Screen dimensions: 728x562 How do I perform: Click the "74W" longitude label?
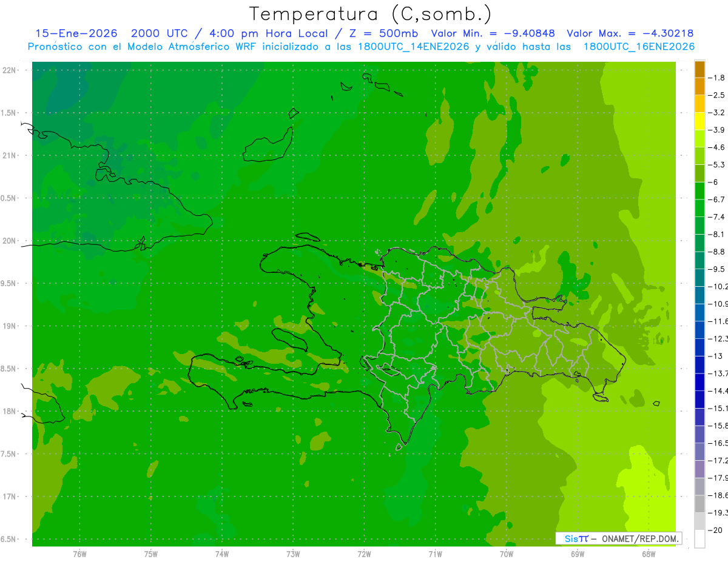click(222, 554)
